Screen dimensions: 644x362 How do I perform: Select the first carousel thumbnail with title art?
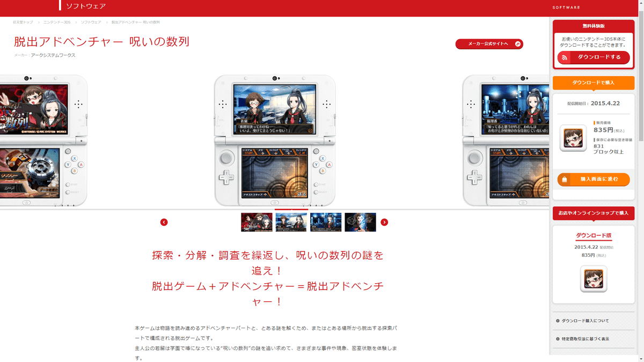[x=257, y=222]
